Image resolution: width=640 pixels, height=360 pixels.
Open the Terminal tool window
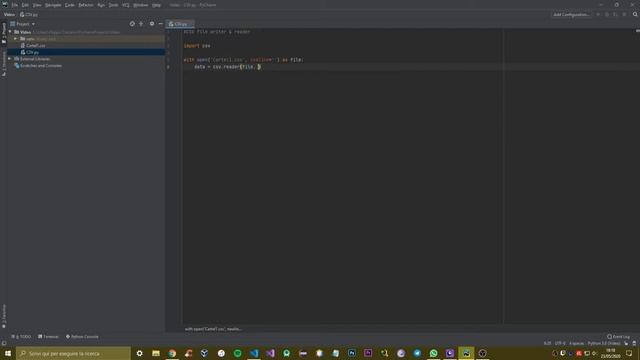click(48, 337)
